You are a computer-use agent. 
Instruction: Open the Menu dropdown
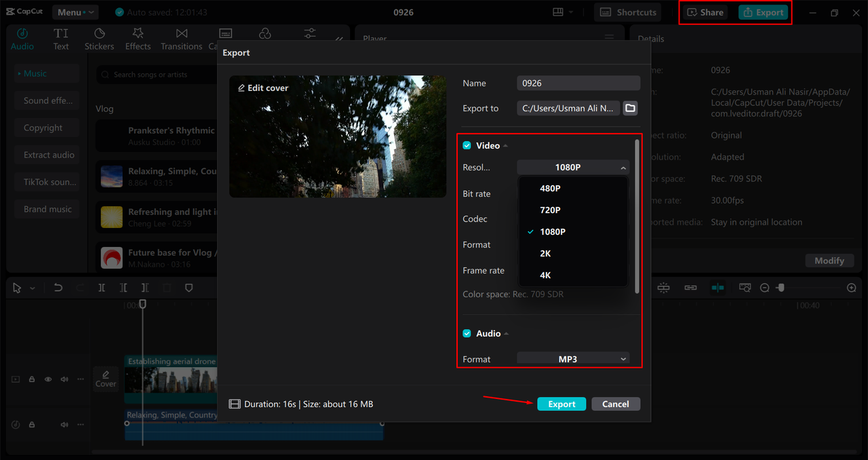[75, 12]
